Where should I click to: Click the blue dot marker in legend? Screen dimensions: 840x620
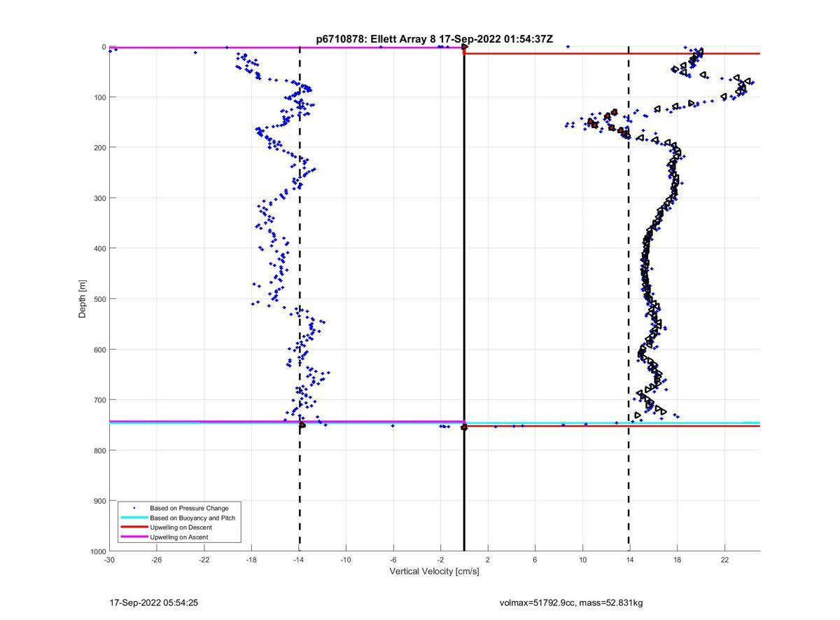[x=134, y=508]
